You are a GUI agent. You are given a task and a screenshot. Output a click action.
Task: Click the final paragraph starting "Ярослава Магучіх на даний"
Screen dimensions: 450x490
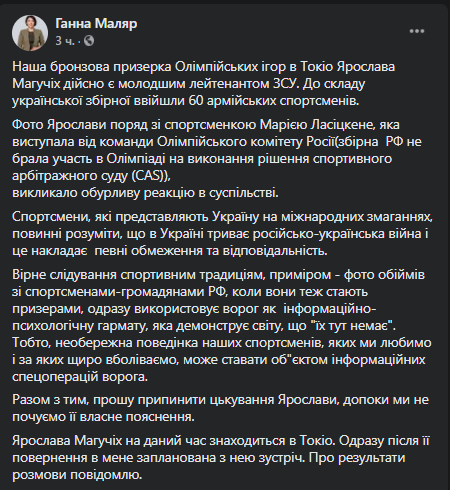(x=221, y=458)
